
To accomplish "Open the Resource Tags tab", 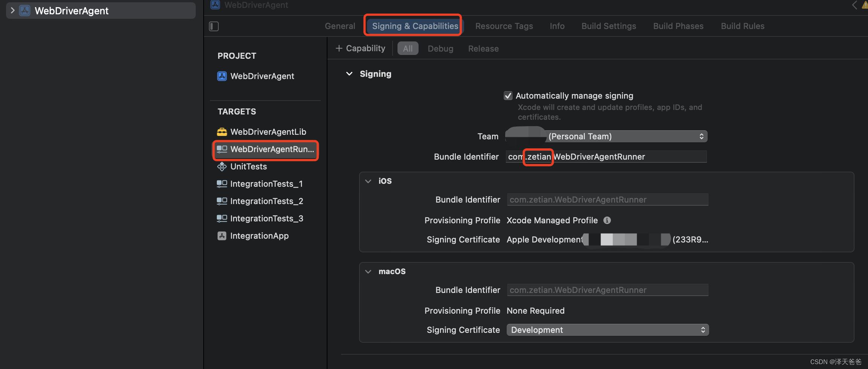I will tap(504, 26).
